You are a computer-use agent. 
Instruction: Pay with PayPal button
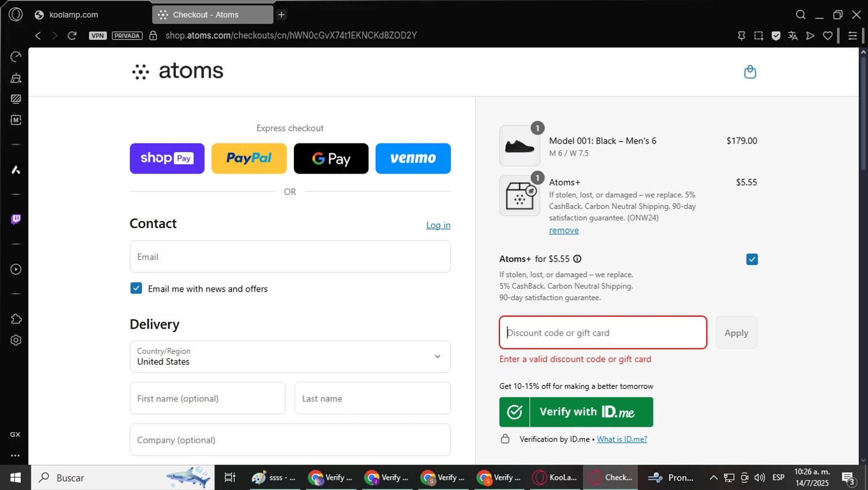tap(249, 159)
